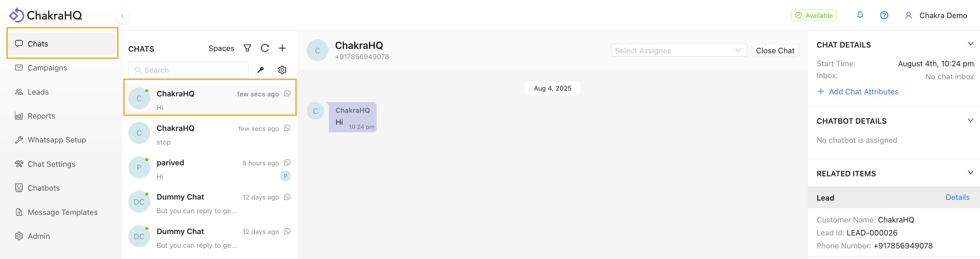The image size is (980, 259).
Task: Click the Hi message bubble
Action: (353, 117)
